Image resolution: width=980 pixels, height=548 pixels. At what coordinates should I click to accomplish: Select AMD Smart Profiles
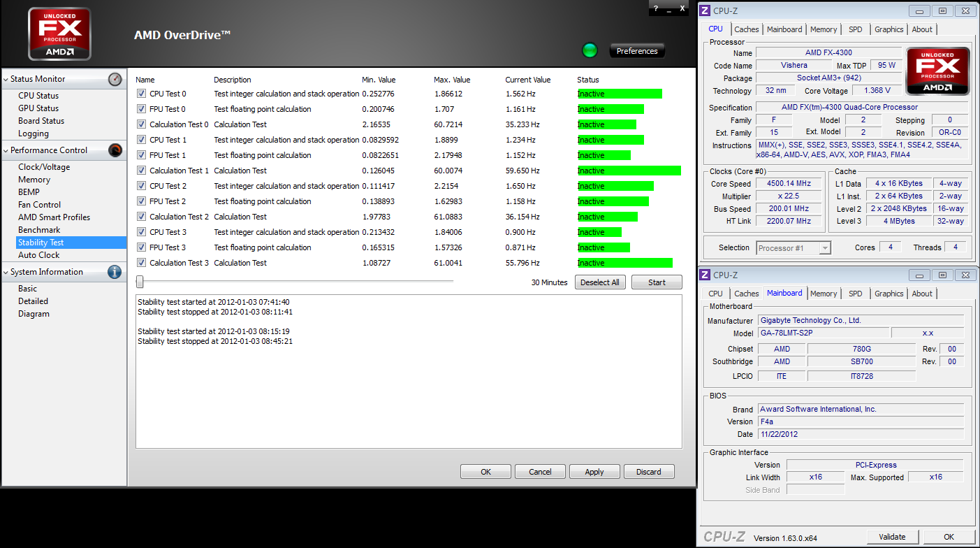coord(54,217)
